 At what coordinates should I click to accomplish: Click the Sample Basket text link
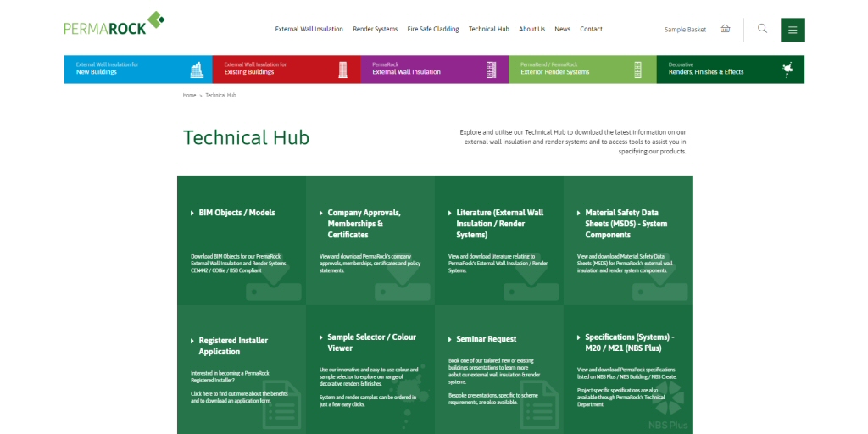(x=685, y=30)
